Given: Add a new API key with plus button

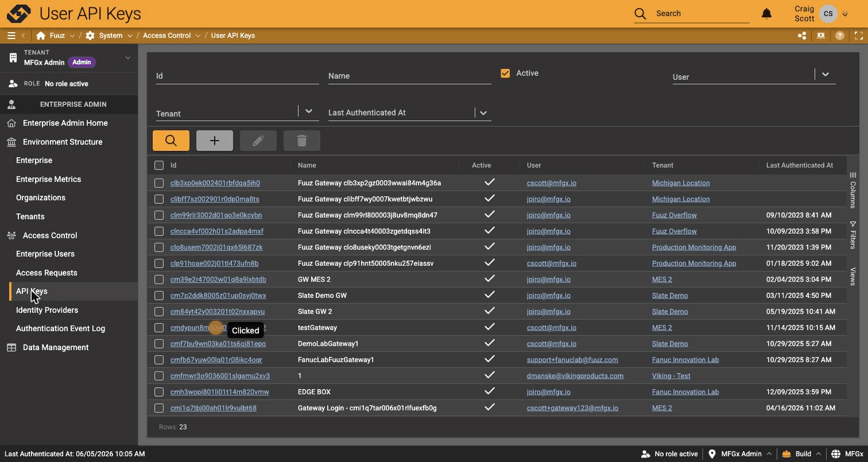Looking at the screenshot, I should [215, 141].
